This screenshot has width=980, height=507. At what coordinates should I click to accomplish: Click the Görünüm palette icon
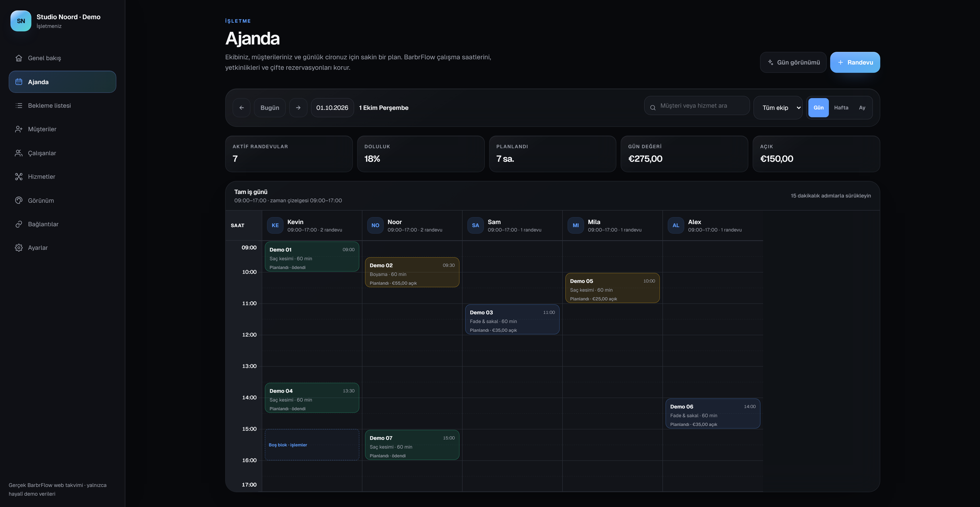coord(19,200)
